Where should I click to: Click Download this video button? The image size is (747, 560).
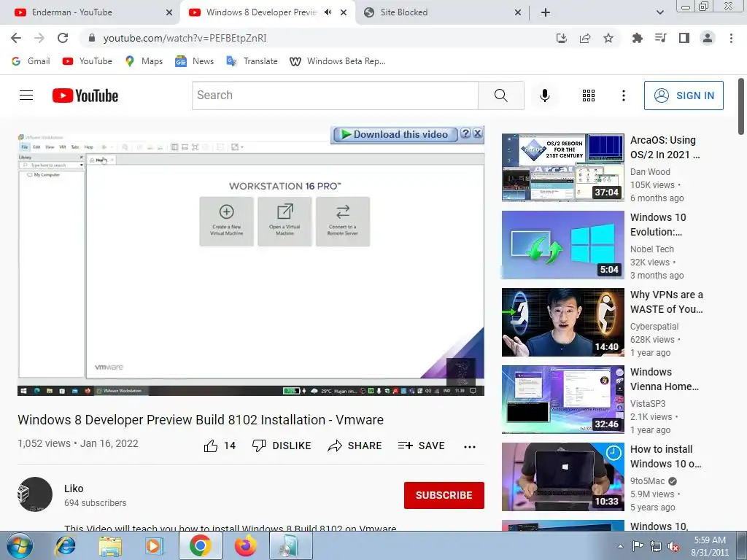[x=395, y=134]
